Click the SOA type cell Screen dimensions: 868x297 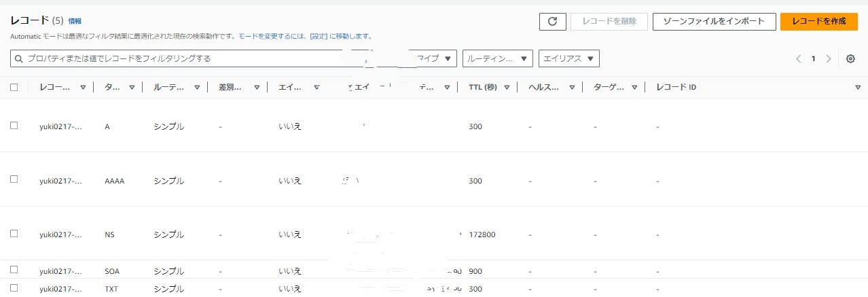point(112,271)
